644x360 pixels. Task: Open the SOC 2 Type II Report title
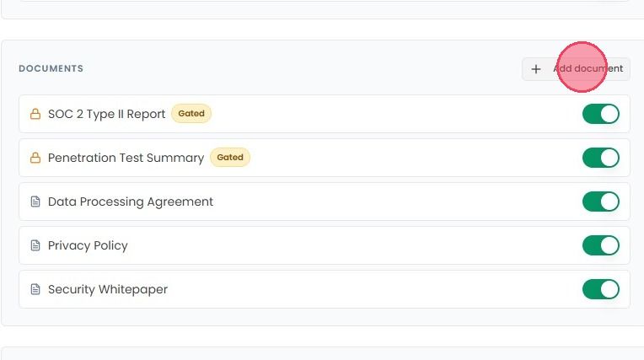click(106, 114)
